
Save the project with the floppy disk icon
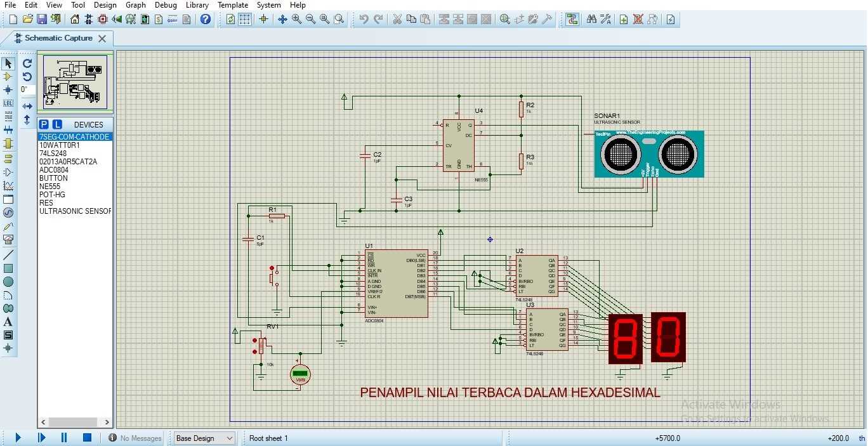coord(41,19)
